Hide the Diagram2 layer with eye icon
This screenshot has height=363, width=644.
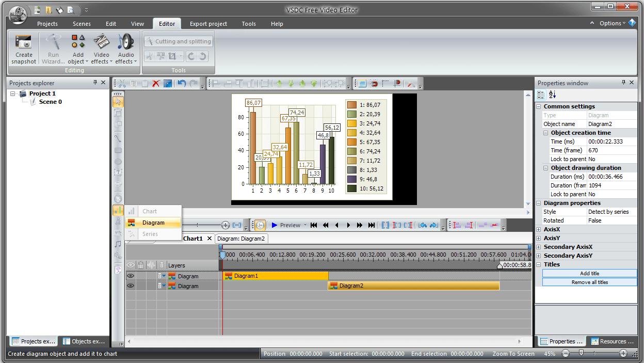pos(131,286)
